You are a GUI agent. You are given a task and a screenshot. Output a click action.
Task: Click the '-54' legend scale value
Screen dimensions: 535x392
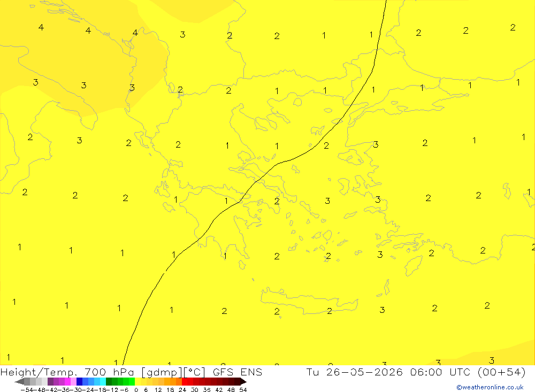click(27, 390)
